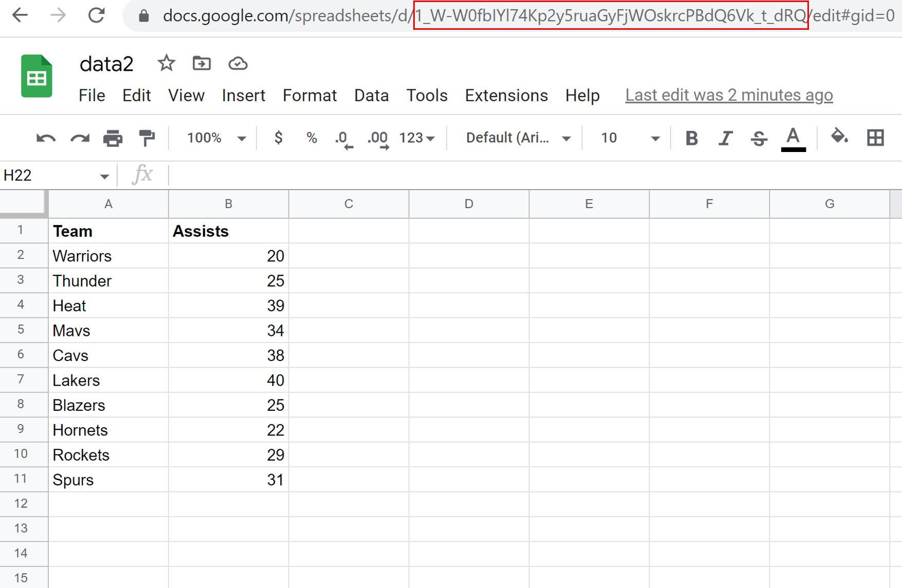902x588 pixels.
Task: Open the paint format tool
Action: pyautogui.click(x=146, y=138)
